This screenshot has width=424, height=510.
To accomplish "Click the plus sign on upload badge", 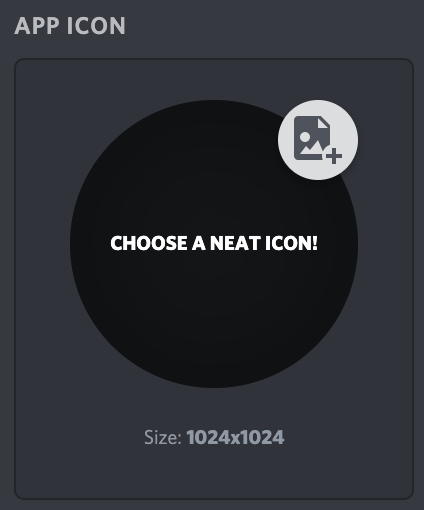I will (x=334, y=156).
